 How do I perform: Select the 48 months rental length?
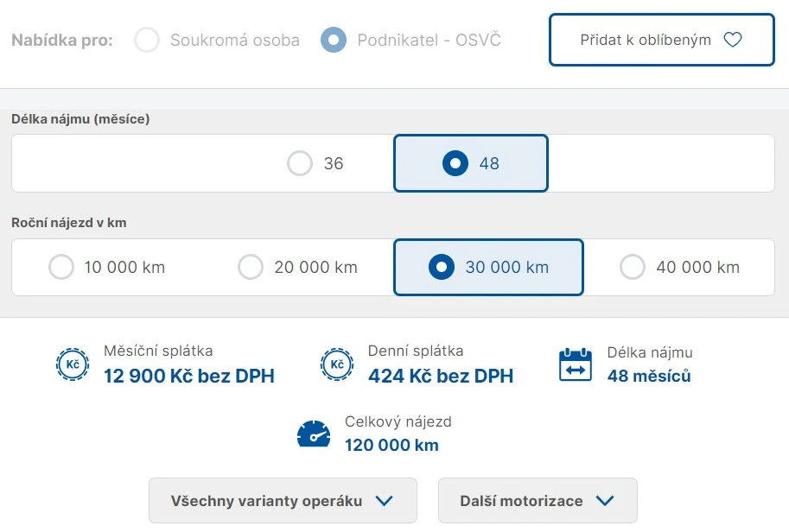[470, 163]
